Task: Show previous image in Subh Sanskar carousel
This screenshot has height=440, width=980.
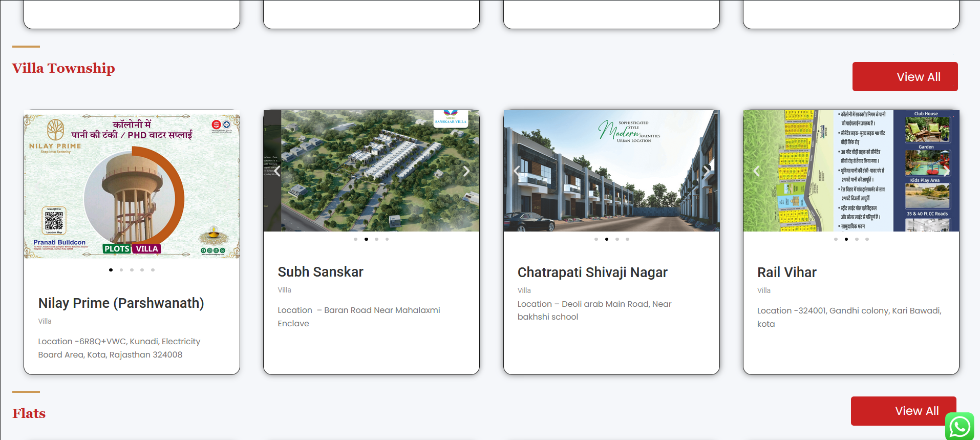Action: pos(277,171)
